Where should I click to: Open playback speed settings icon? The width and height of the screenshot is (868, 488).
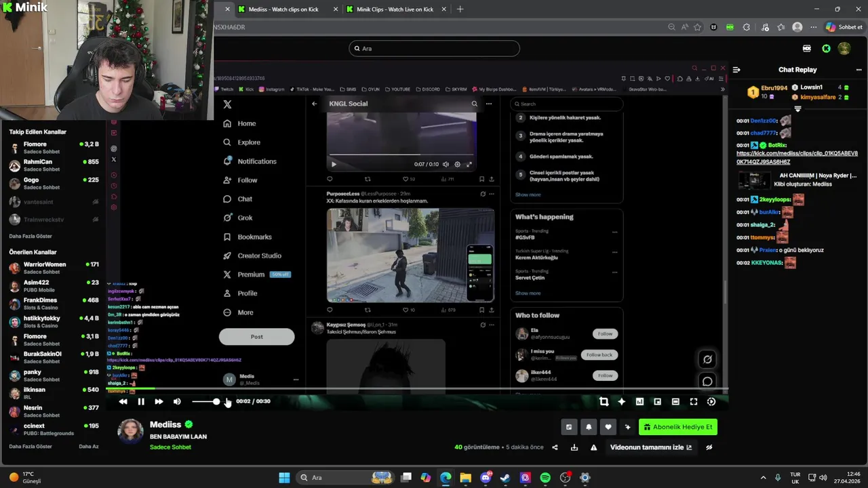click(x=711, y=401)
